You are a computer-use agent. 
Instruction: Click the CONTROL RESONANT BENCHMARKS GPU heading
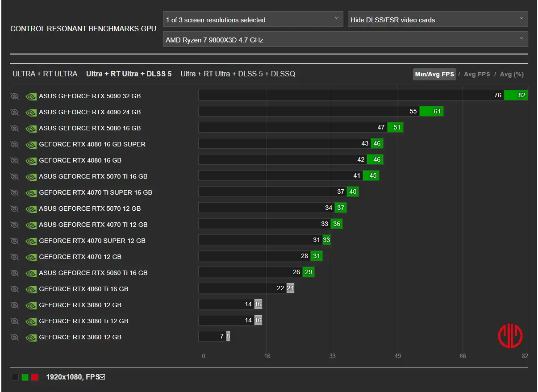(83, 29)
